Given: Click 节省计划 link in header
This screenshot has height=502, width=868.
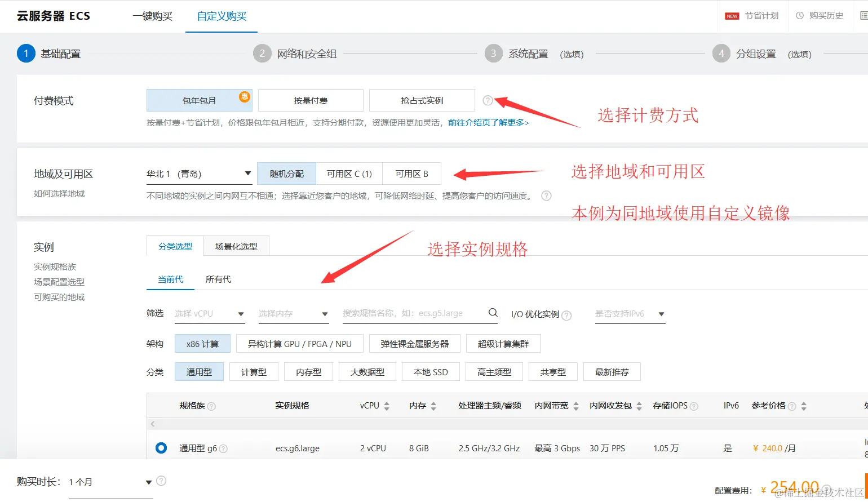Looking at the screenshot, I should pos(761,16).
